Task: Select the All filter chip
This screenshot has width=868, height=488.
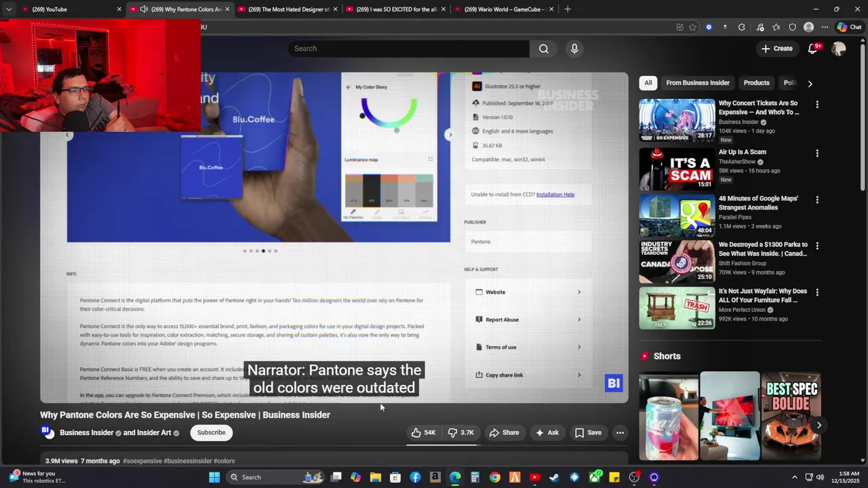Action: (648, 83)
